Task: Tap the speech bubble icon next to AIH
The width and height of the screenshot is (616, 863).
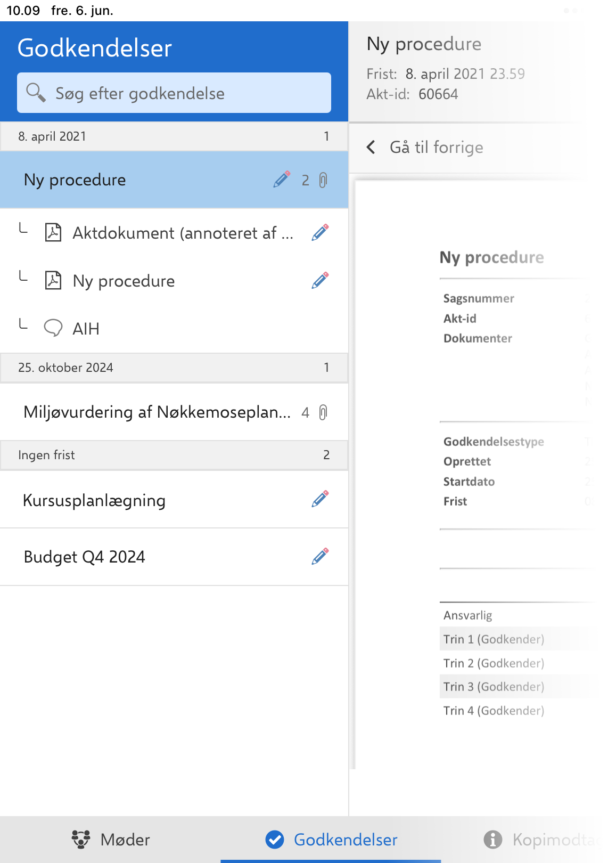Action: [53, 328]
